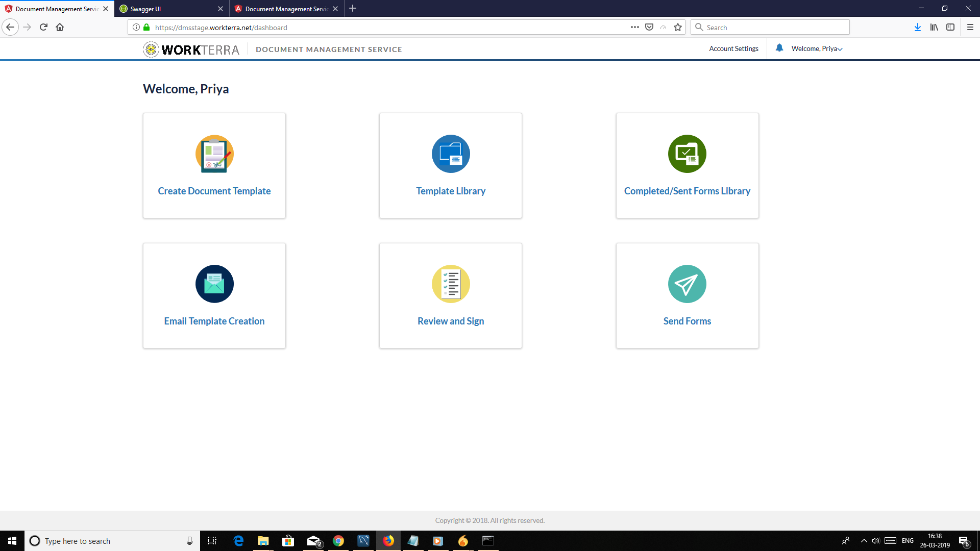980x551 pixels.
Task: Open the Template Library folder icon
Action: tap(451, 154)
